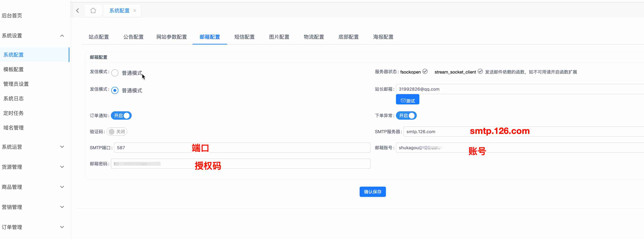Click the stream_socket_client checkmark icon

pyautogui.click(x=480, y=71)
